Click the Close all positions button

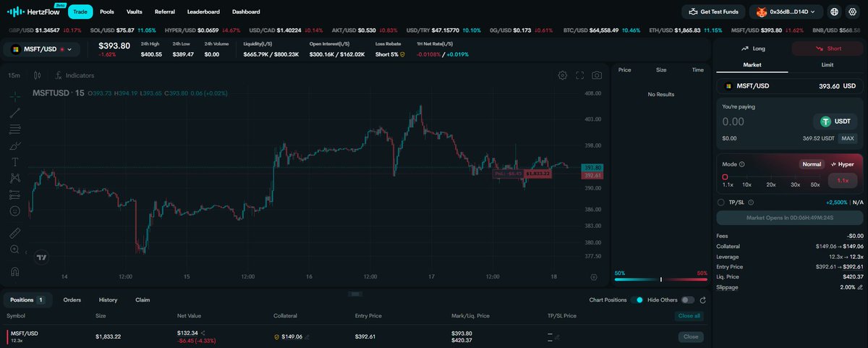click(x=688, y=316)
